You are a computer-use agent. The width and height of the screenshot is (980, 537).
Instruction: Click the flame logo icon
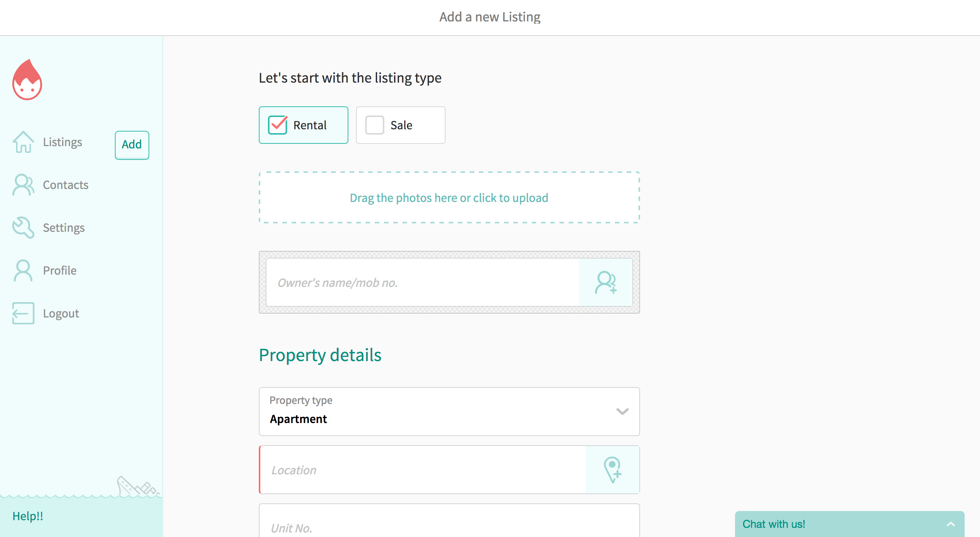[x=27, y=80]
